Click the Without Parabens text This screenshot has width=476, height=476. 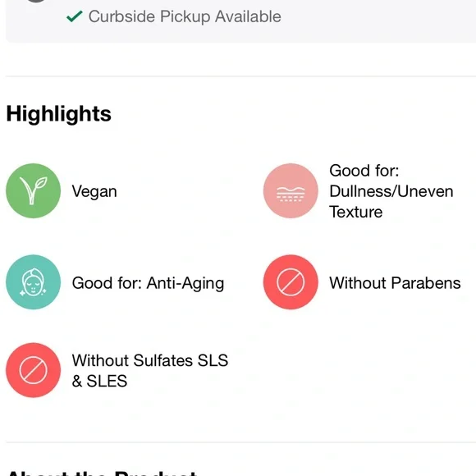(395, 283)
